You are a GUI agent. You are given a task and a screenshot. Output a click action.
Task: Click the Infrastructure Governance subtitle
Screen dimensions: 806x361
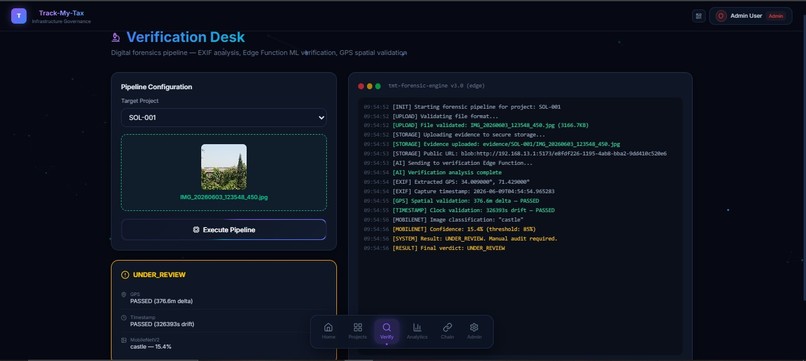(x=61, y=22)
